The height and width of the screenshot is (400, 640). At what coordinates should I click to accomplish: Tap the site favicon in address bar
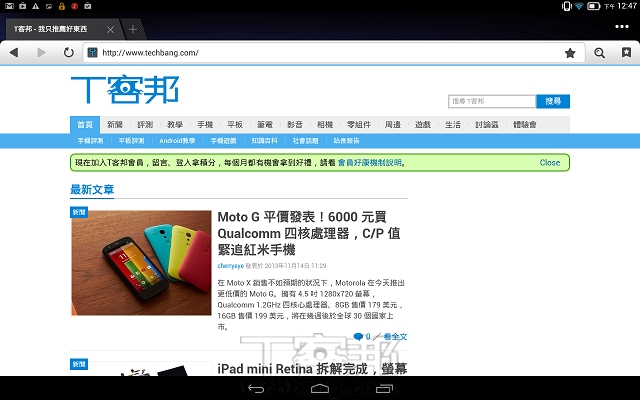pos(93,52)
